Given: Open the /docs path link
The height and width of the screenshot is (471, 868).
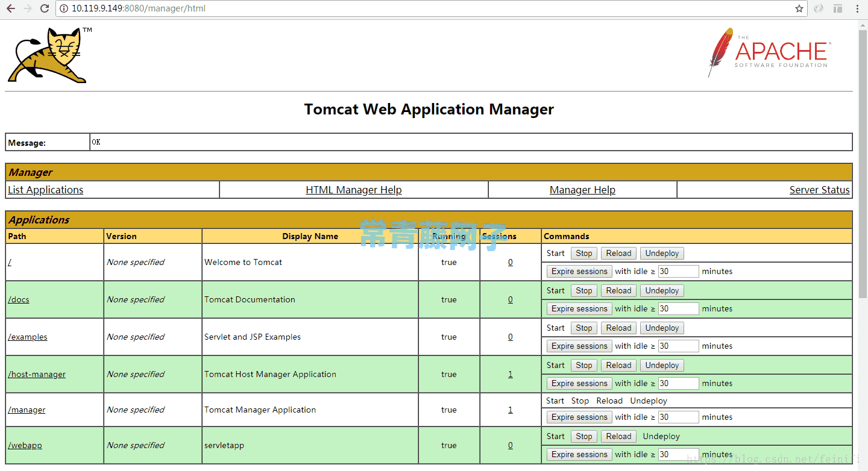Looking at the screenshot, I should click(x=19, y=299).
